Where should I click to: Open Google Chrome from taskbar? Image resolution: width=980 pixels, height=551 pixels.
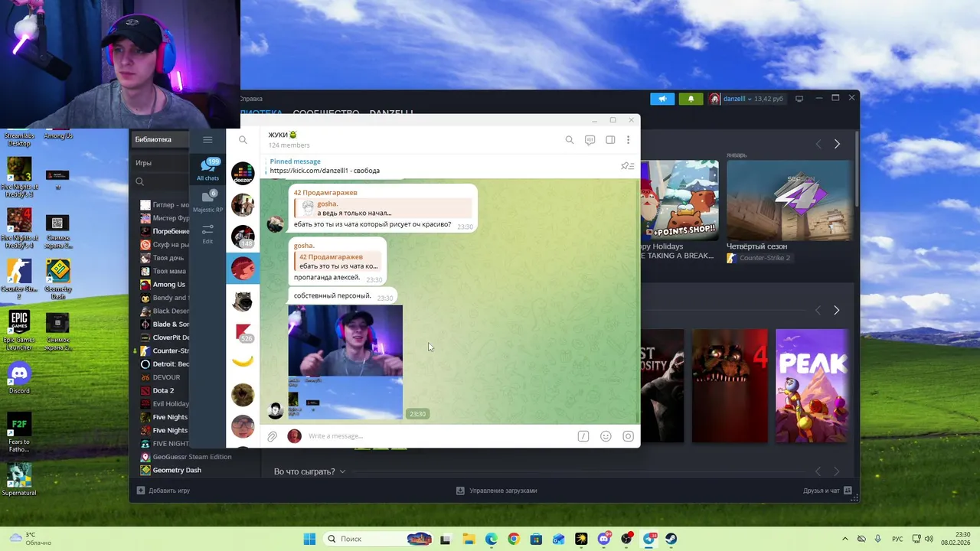[514, 539]
